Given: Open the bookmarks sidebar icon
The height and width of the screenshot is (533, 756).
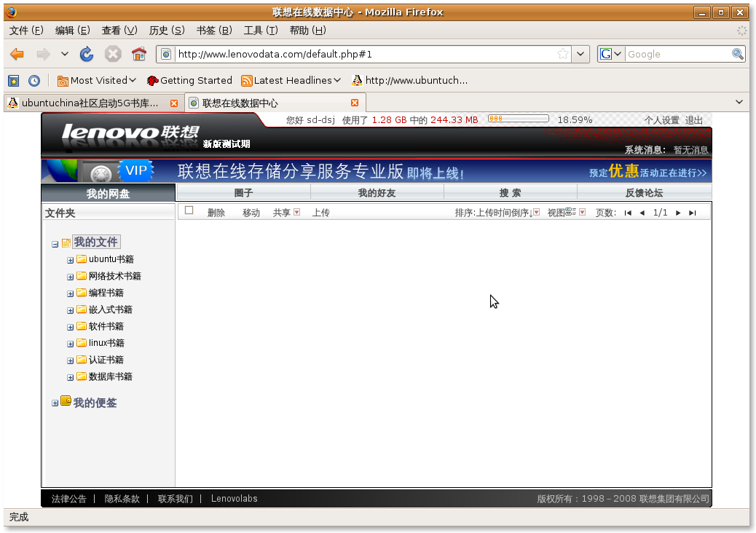Looking at the screenshot, I should pyautogui.click(x=14, y=81).
